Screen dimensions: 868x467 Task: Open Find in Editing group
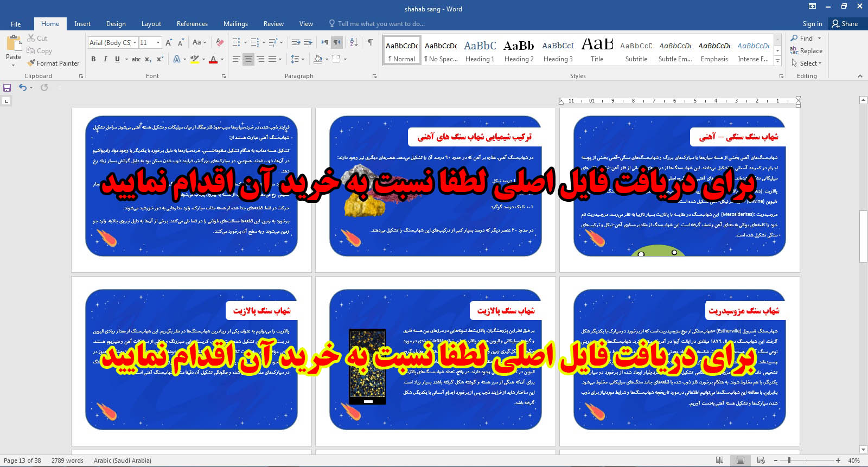tap(802, 39)
